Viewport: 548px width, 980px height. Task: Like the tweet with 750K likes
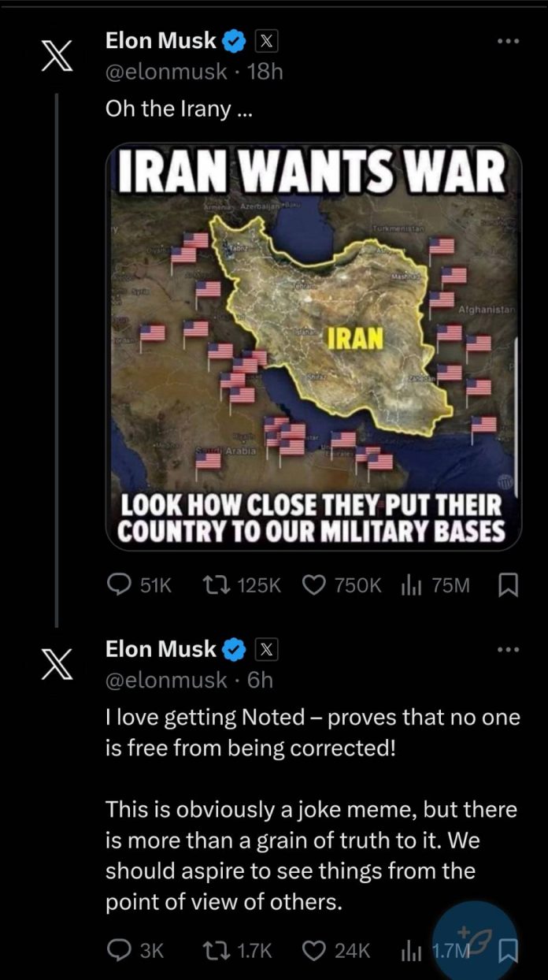tap(315, 585)
